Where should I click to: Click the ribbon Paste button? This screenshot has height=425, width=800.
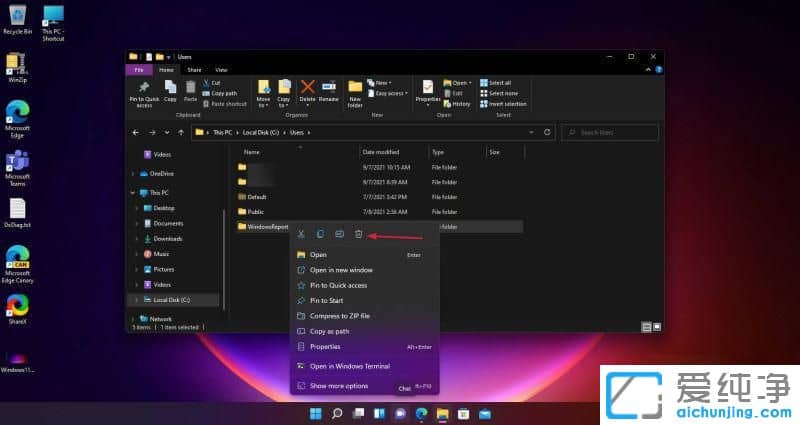(190, 92)
